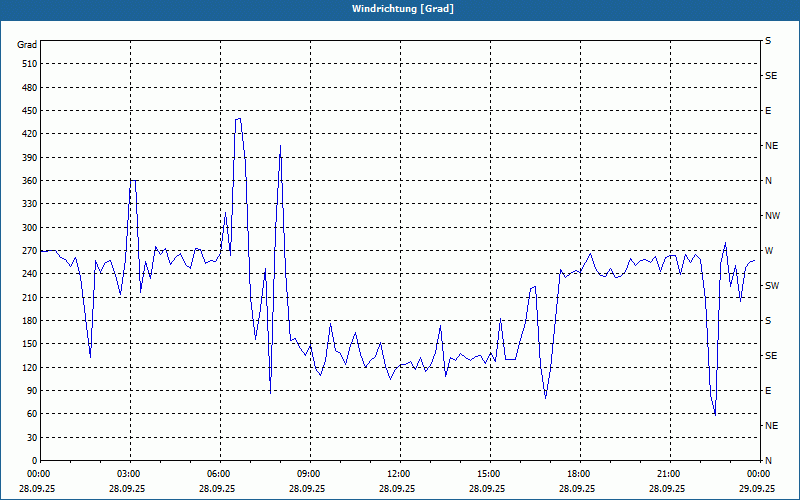Select the 09:00 time label
The image size is (800, 500).
[307, 474]
